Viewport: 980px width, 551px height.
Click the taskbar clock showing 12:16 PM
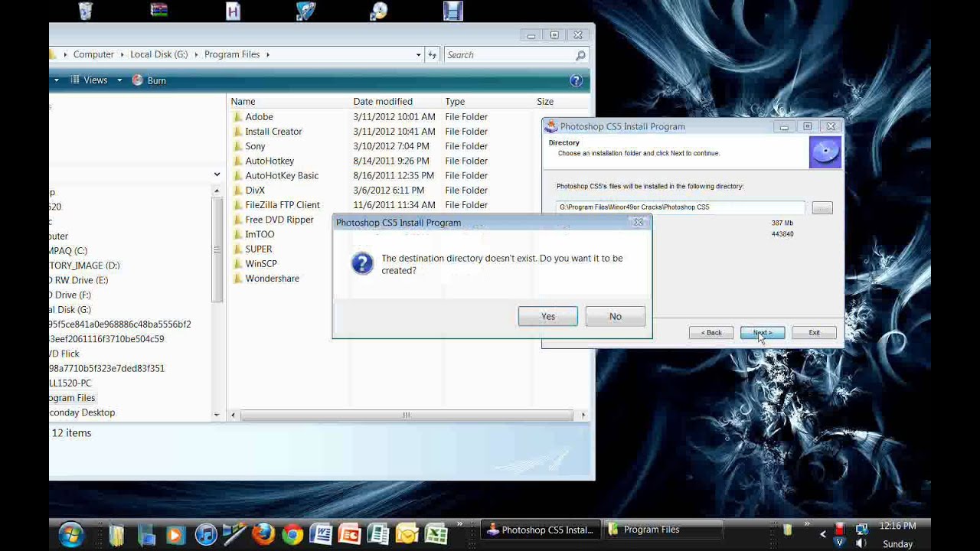pyautogui.click(x=897, y=527)
